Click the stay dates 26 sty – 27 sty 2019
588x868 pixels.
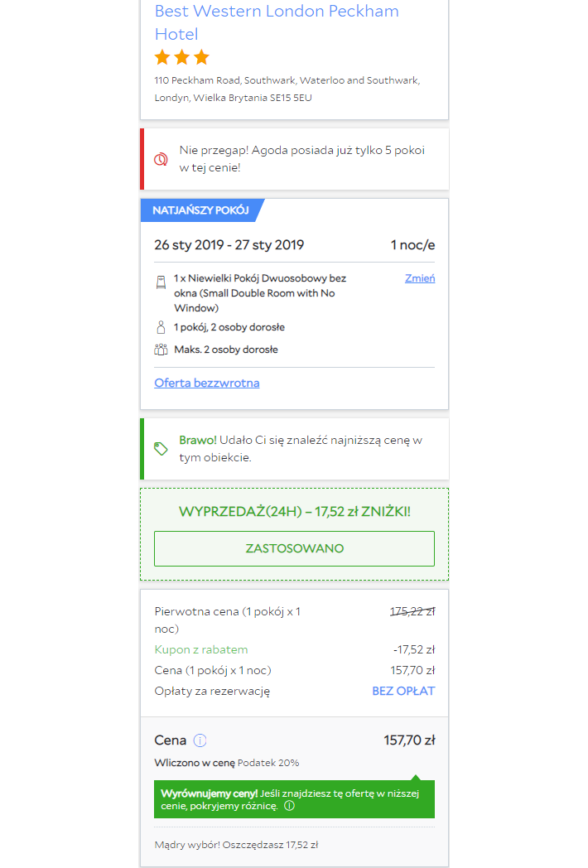(229, 244)
